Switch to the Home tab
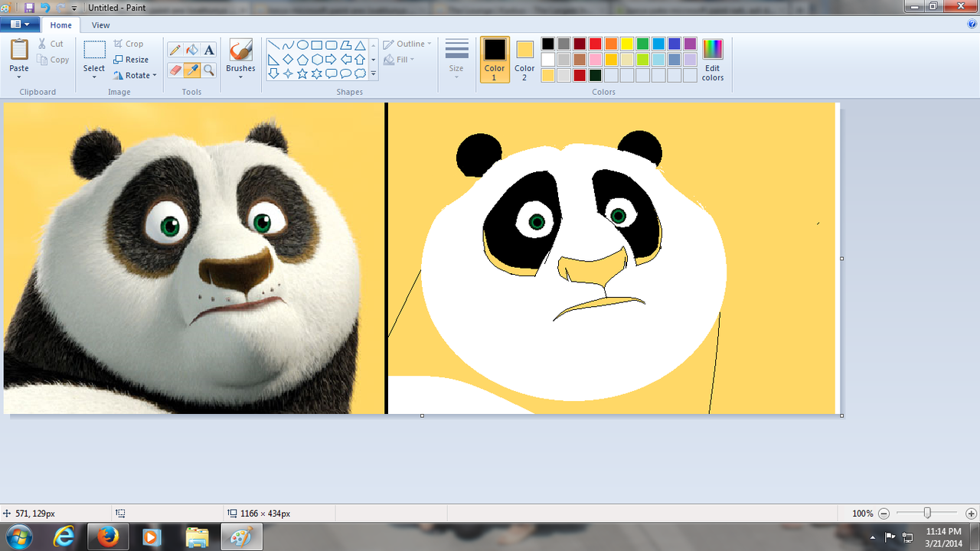The image size is (980, 551). [60, 25]
